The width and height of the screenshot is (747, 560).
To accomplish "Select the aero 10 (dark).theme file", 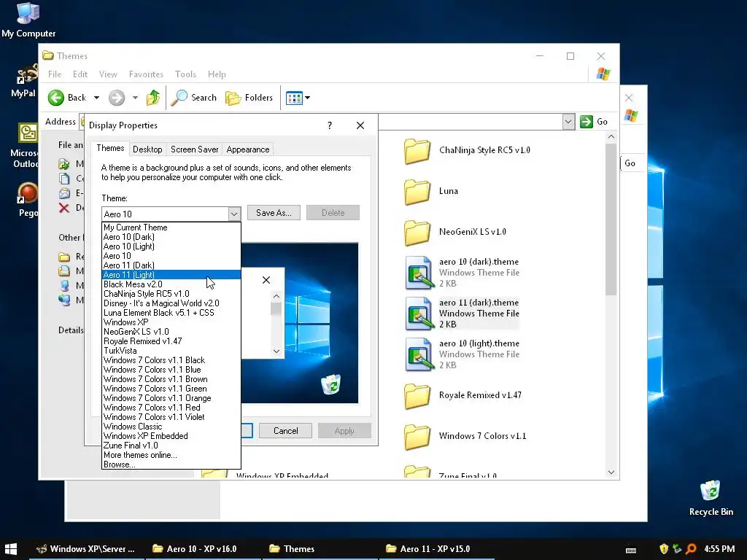I will click(x=462, y=273).
